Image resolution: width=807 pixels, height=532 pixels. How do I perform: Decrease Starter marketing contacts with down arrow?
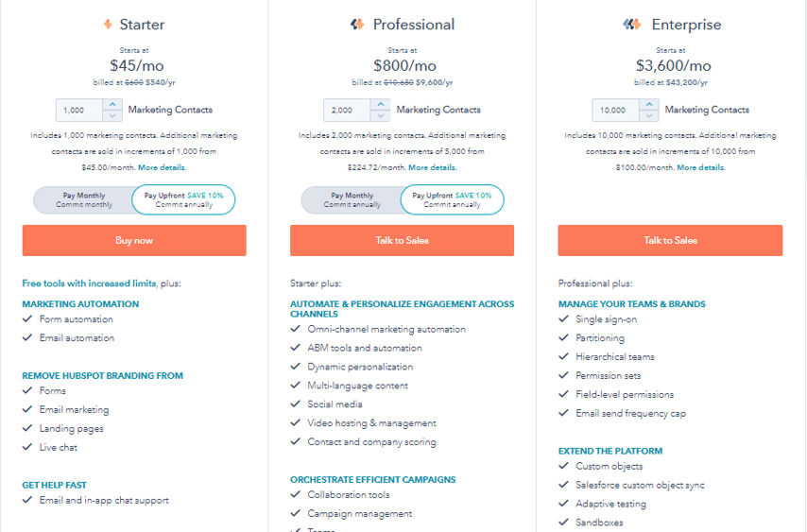(112, 116)
